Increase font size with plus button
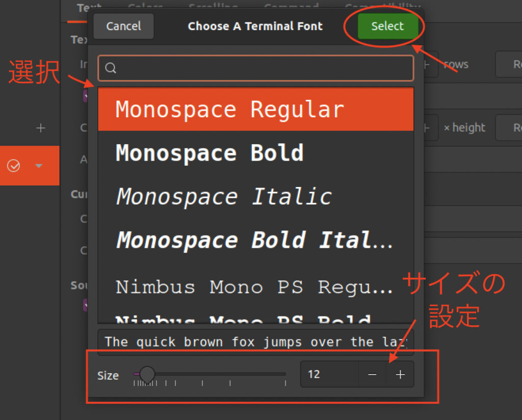This screenshot has height=420, width=522. 400,375
